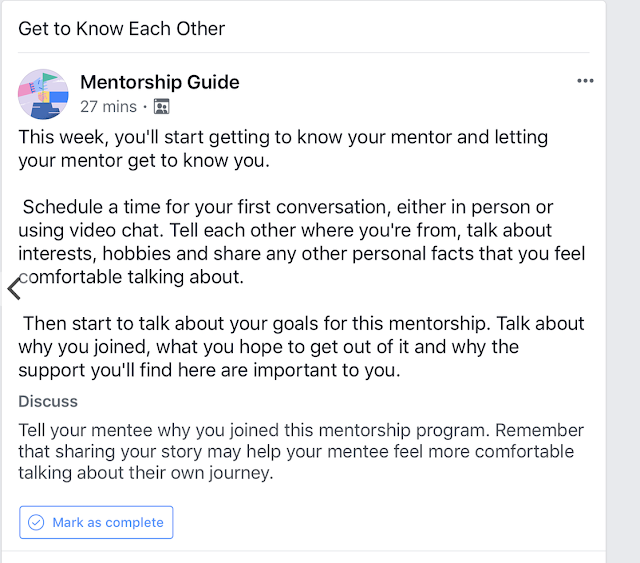640x563 pixels.
Task: Open the three-dot post options menu
Action: click(585, 81)
